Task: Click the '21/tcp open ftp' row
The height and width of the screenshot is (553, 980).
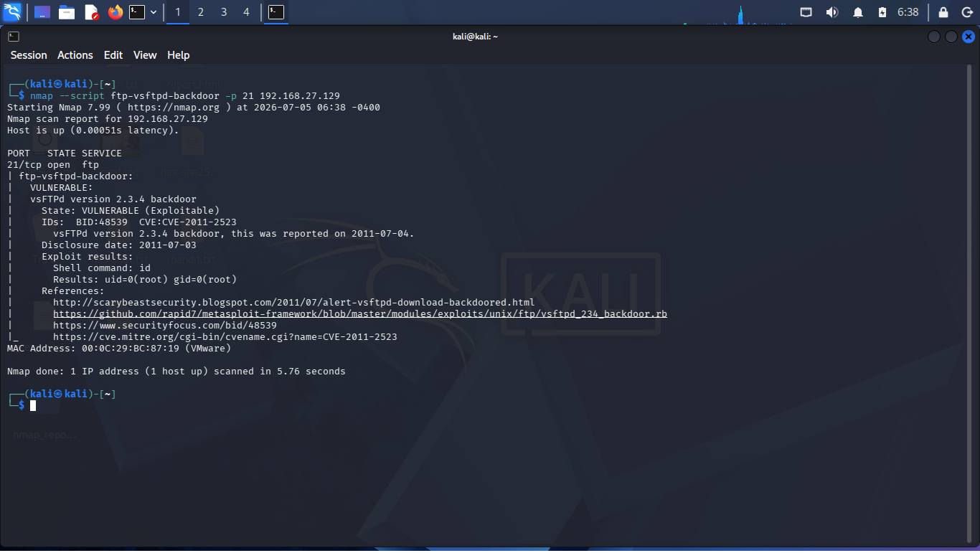Action: 53,165
